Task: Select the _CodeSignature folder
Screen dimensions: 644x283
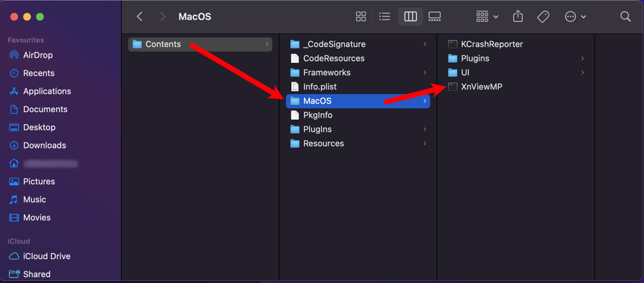Action: click(334, 44)
